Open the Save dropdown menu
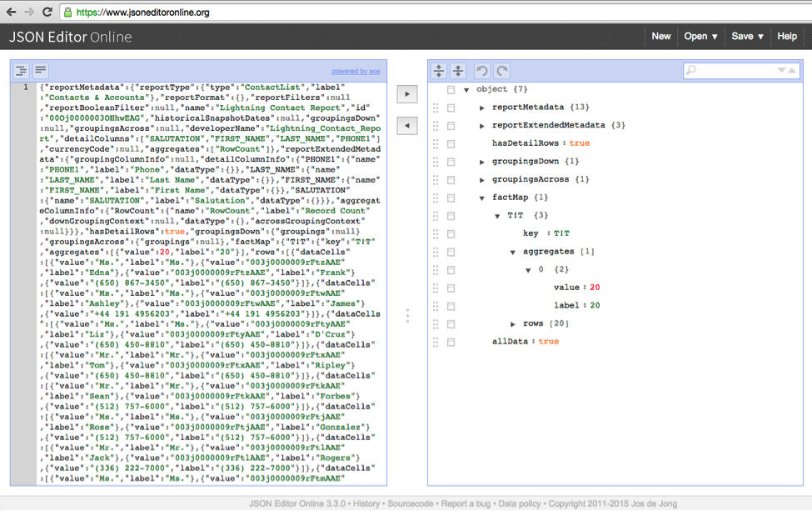Image resolution: width=812 pixels, height=511 pixels. (x=747, y=37)
